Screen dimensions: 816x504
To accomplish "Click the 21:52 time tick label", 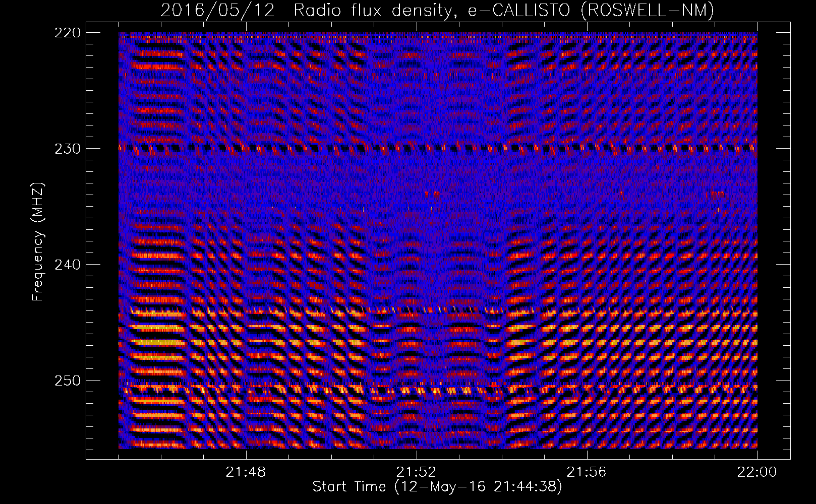I will pyautogui.click(x=417, y=472).
